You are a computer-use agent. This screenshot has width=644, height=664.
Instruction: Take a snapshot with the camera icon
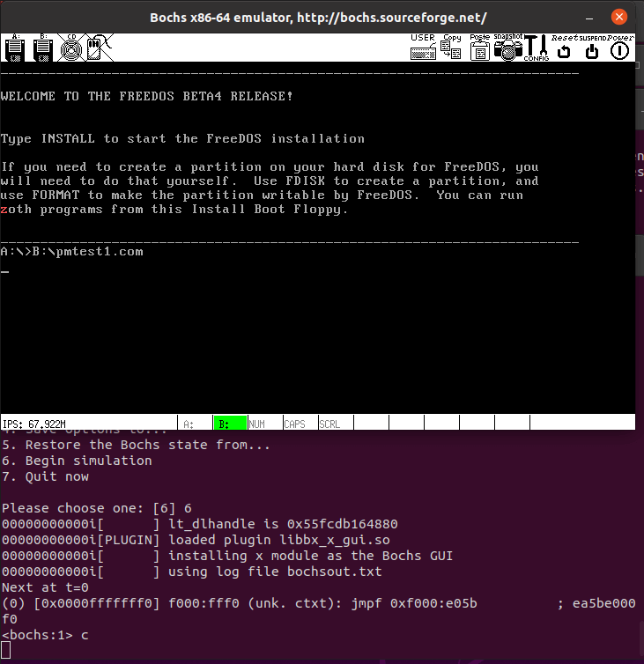click(x=508, y=48)
